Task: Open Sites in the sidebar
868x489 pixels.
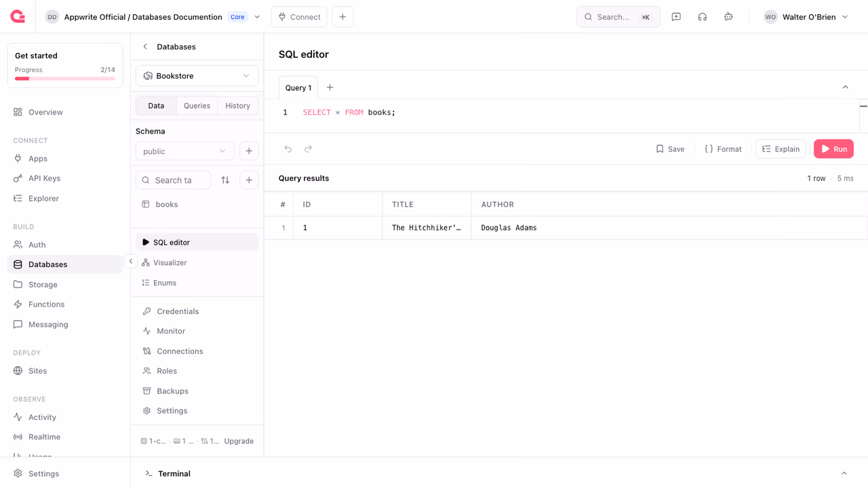Action: 65,371
